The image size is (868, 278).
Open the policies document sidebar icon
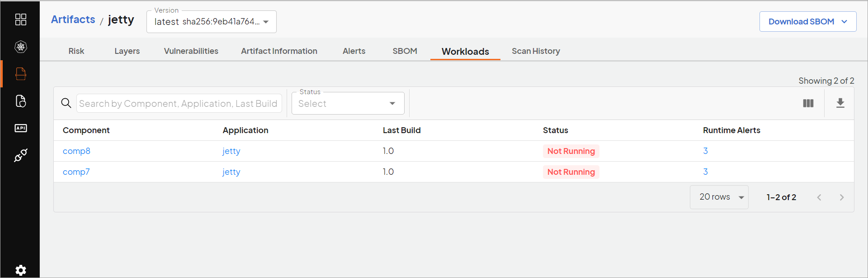[21, 101]
